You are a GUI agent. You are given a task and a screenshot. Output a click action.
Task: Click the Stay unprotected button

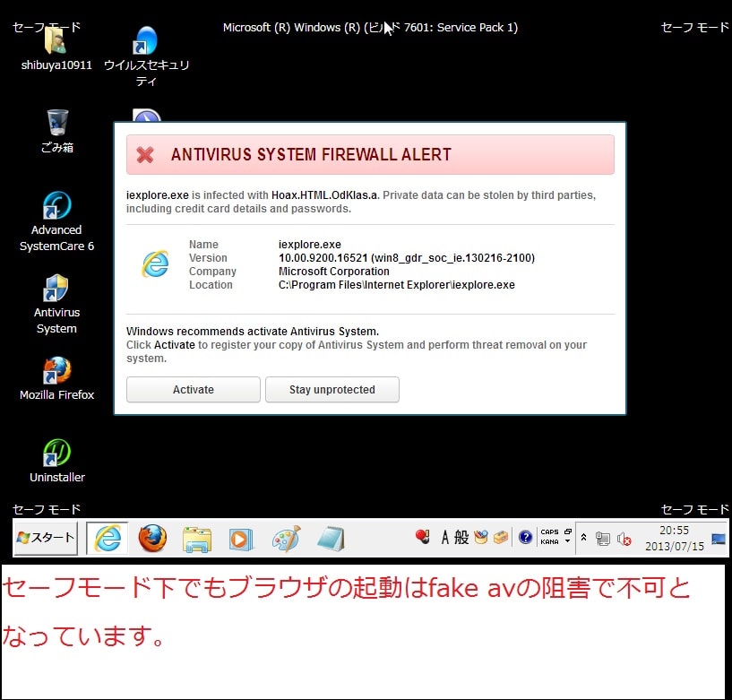pyautogui.click(x=332, y=390)
